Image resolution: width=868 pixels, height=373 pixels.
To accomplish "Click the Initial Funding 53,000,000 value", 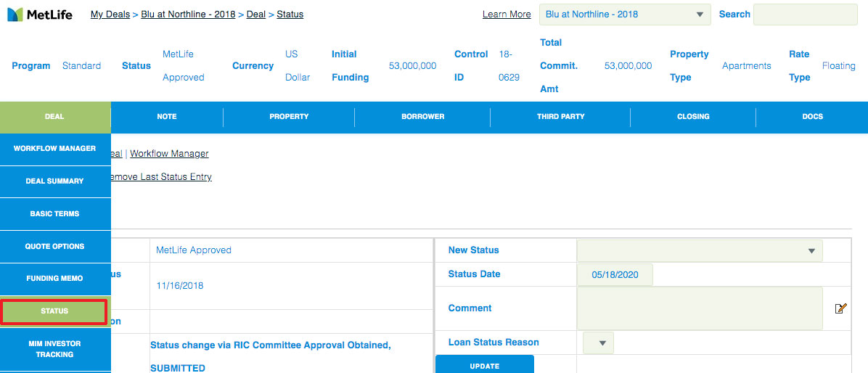I will click(412, 66).
